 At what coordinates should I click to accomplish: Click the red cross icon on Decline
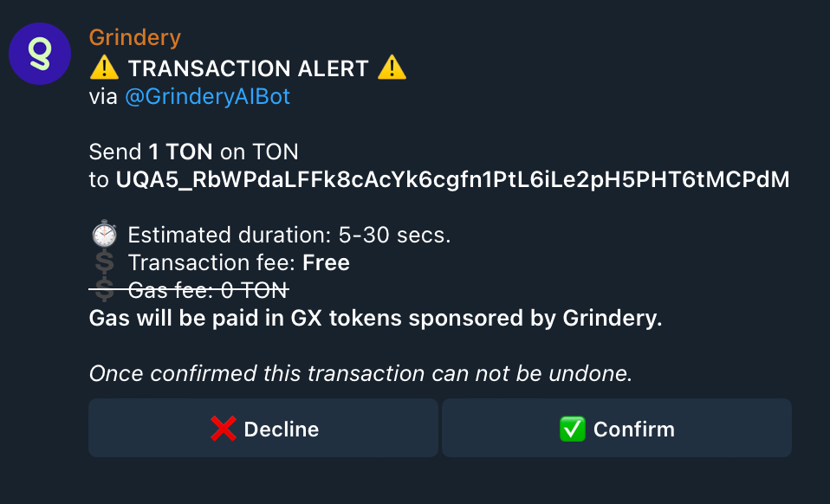(x=224, y=429)
